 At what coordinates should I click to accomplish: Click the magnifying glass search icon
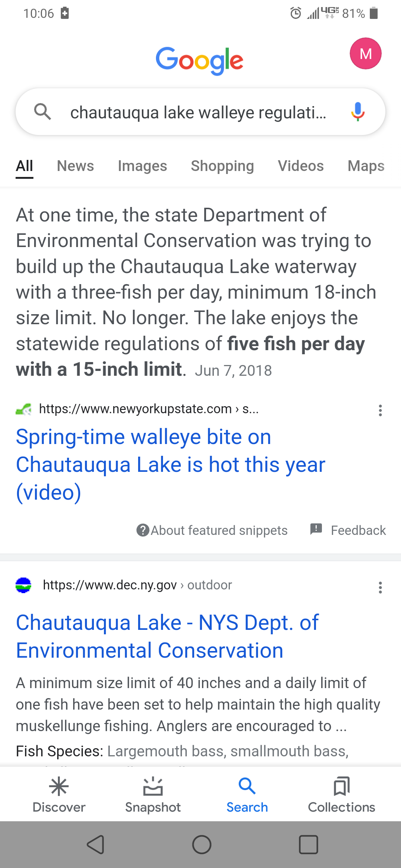coord(42,112)
